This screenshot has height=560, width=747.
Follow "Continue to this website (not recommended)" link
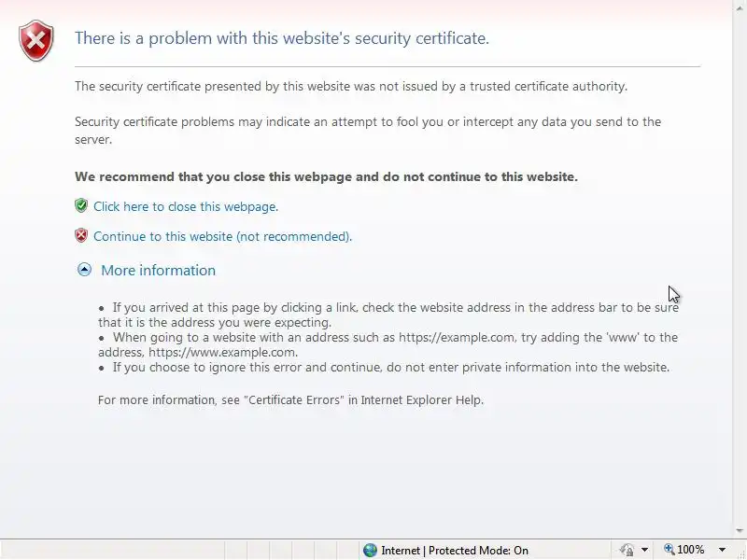(222, 236)
